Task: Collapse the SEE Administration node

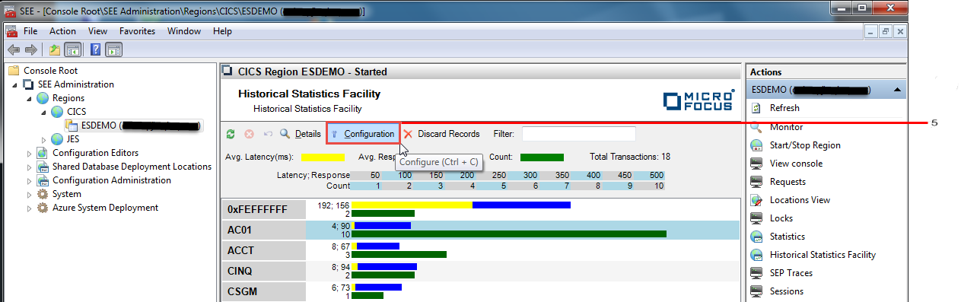Action: 16,84
